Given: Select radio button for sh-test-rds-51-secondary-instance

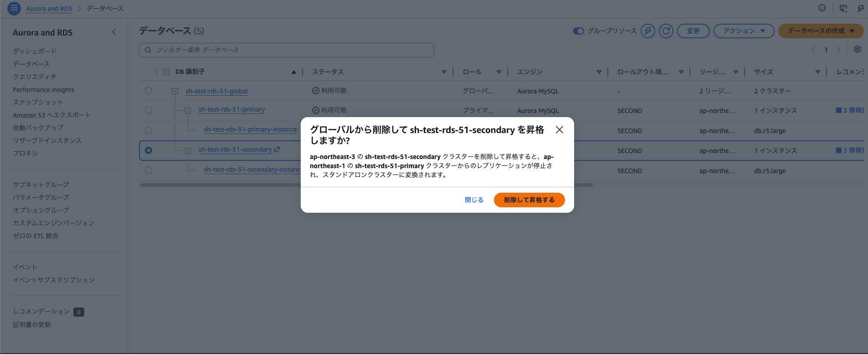Looking at the screenshot, I should [x=149, y=170].
